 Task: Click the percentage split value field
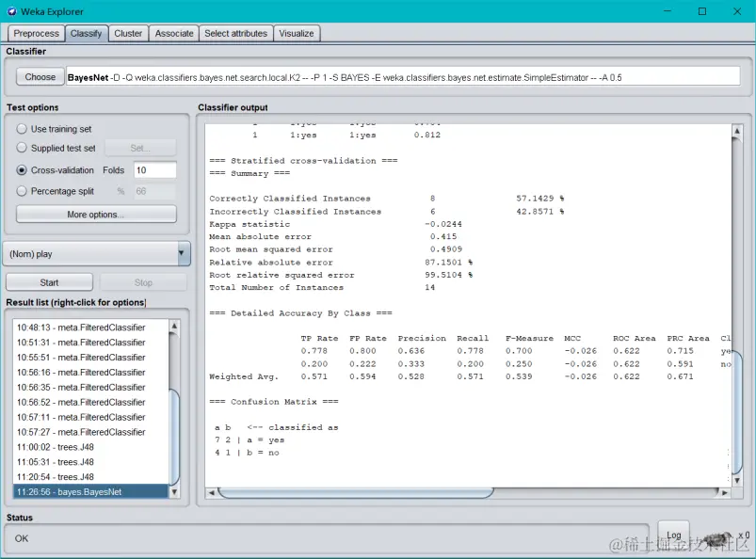(154, 191)
